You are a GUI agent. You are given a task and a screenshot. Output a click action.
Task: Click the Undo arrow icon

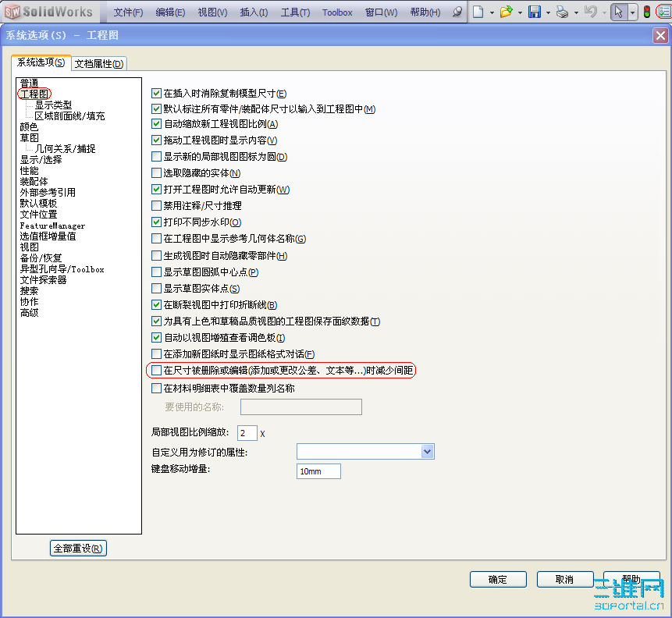(591, 12)
